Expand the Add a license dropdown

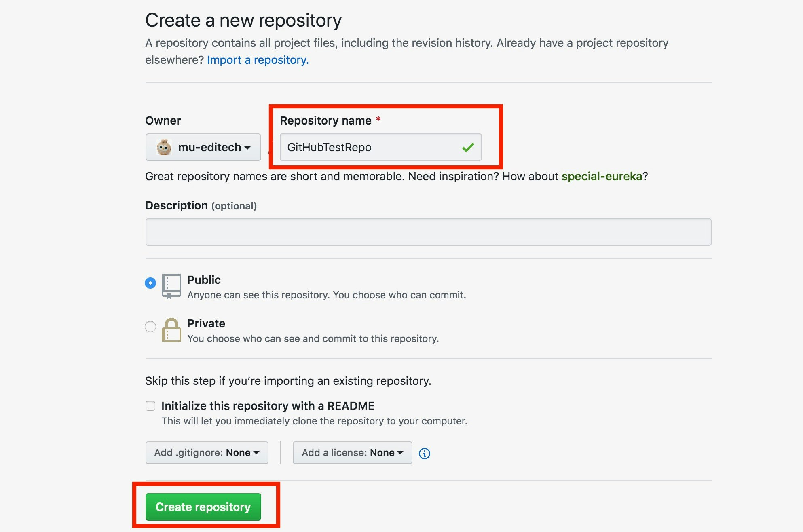pos(352,453)
